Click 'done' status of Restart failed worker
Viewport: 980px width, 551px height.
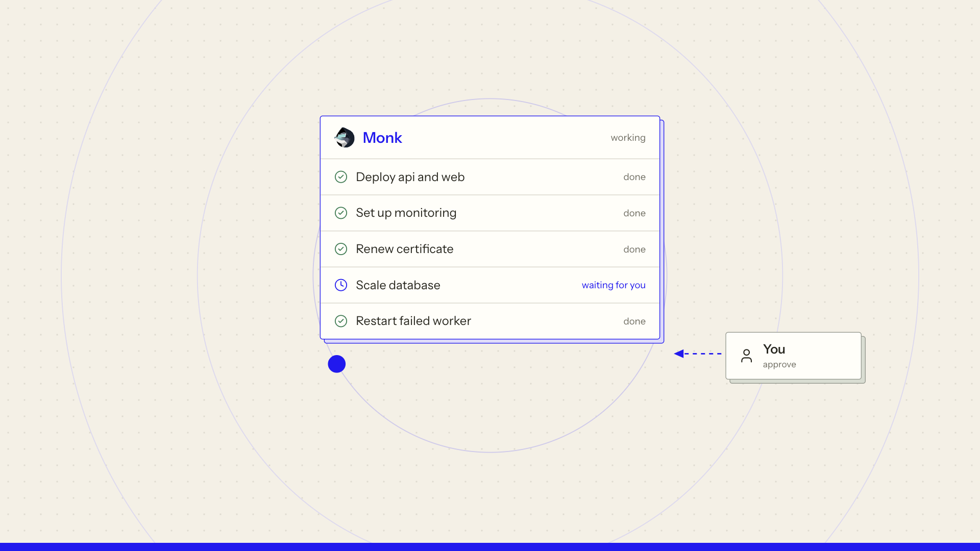pyautogui.click(x=634, y=321)
